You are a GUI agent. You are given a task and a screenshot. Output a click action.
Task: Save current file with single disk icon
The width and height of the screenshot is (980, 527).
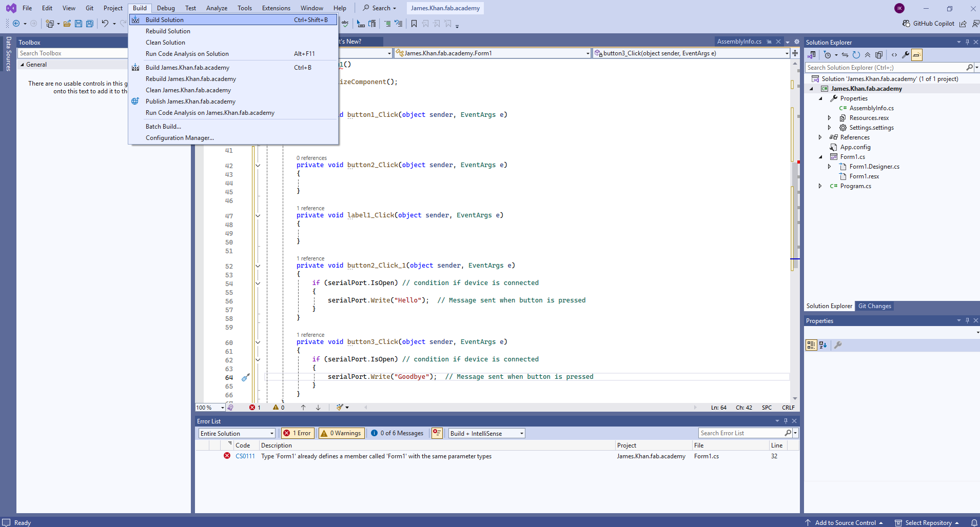tap(79, 24)
